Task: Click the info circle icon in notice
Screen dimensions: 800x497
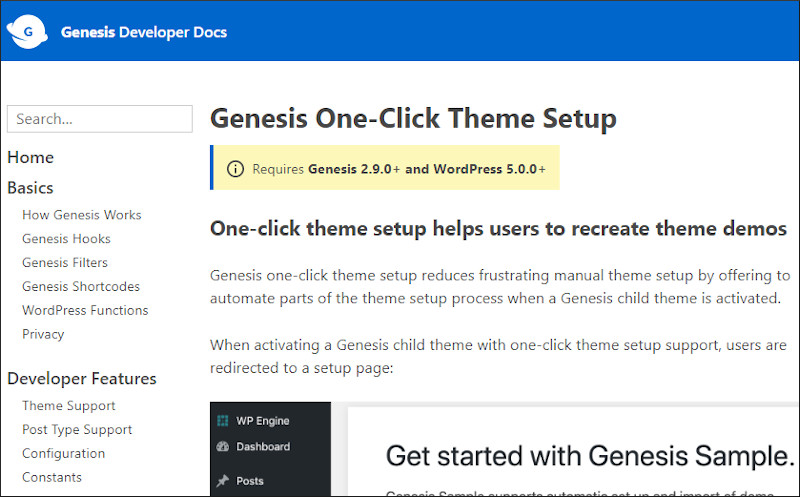Action: point(235,169)
